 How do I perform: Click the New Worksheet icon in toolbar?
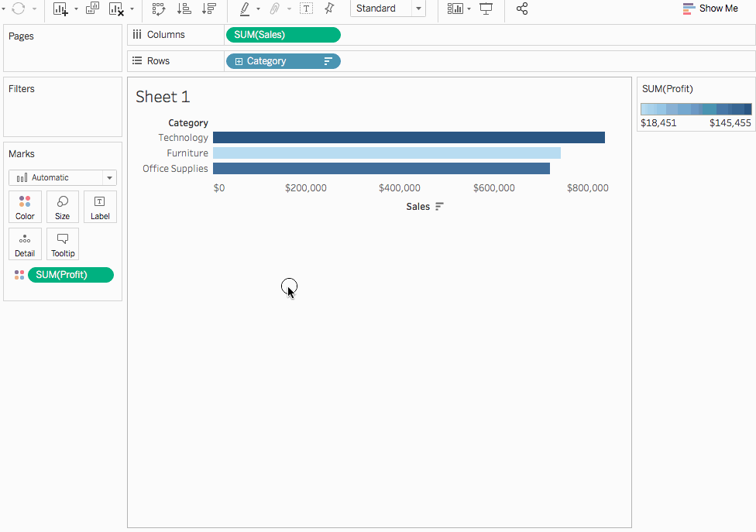60,9
